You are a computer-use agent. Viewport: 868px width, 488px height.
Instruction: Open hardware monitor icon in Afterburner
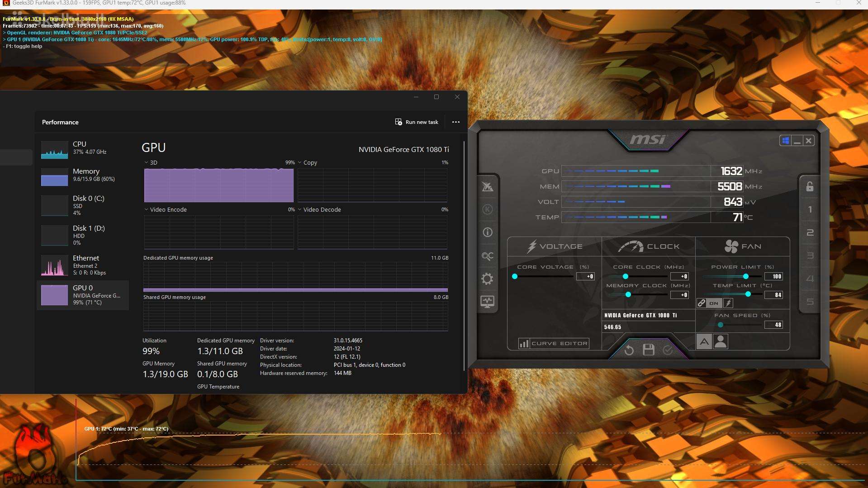point(487,302)
